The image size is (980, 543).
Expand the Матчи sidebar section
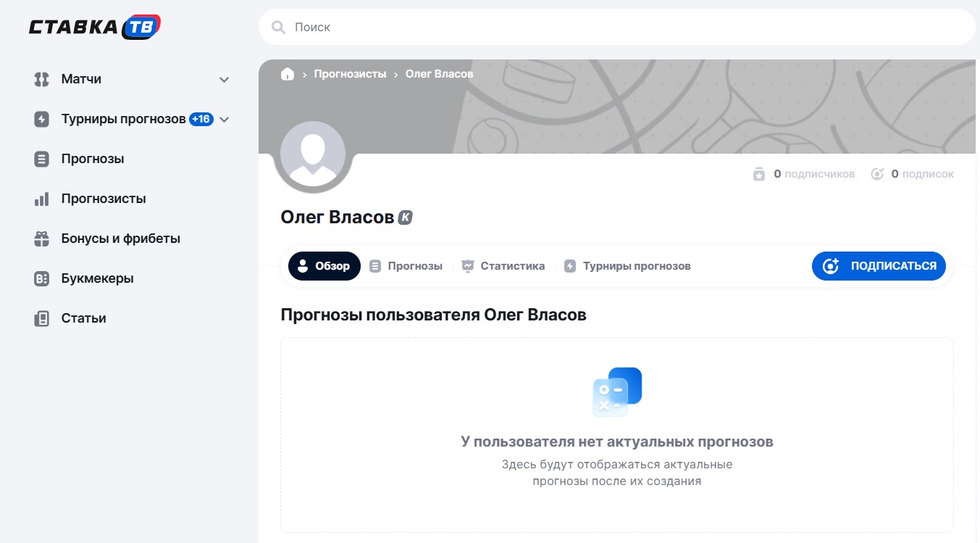(x=225, y=79)
